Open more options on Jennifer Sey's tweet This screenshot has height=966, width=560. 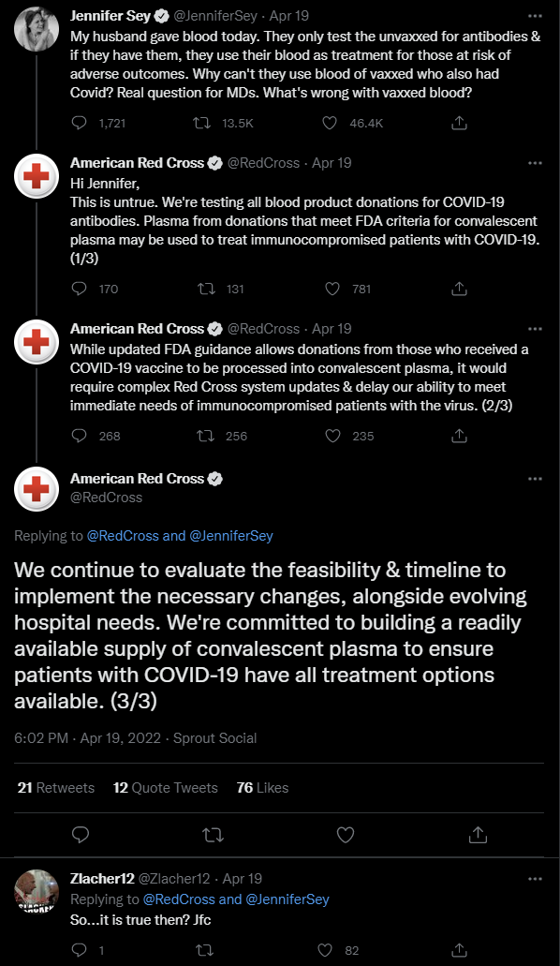(535, 15)
